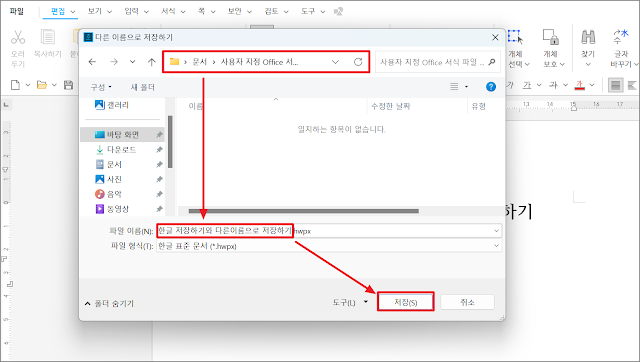Viewport: 640px width, 362px height.
Task: Open the 파일 menu
Action: click(x=17, y=11)
